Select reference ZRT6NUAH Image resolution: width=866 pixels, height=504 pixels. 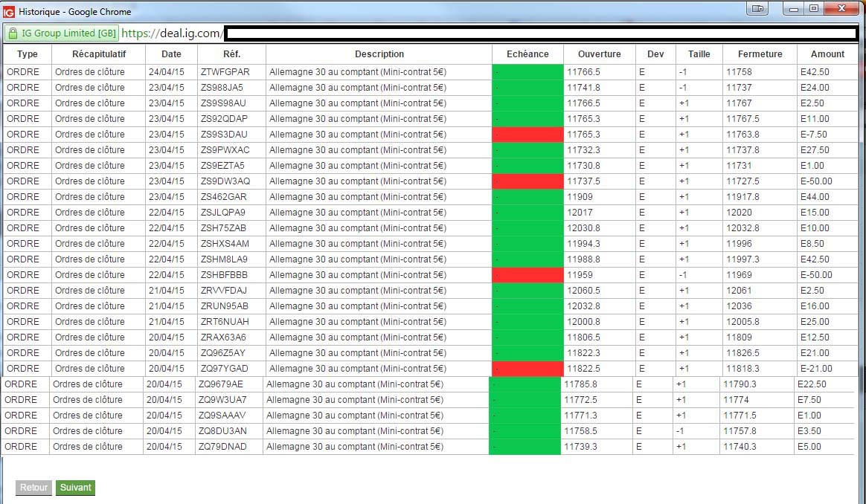click(225, 322)
